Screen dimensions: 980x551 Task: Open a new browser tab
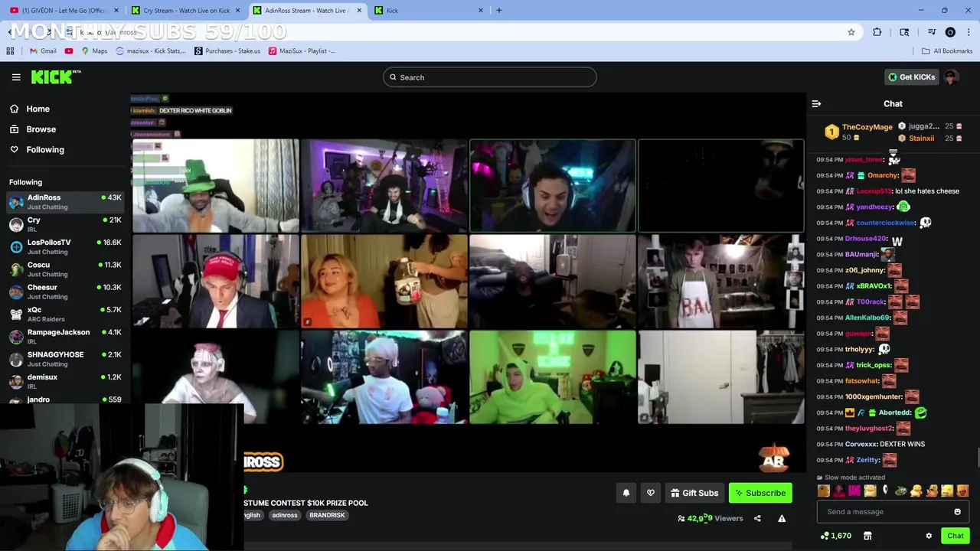(x=499, y=11)
